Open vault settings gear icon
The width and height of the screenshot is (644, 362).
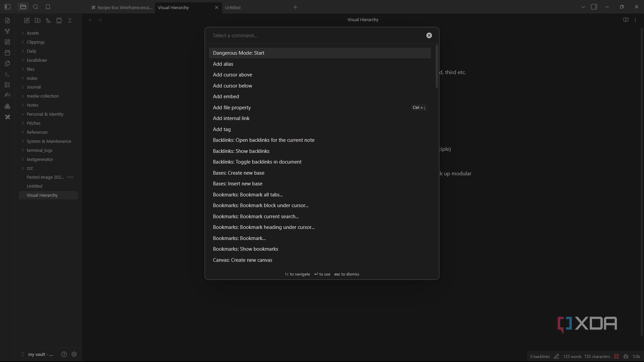coord(74,354)
